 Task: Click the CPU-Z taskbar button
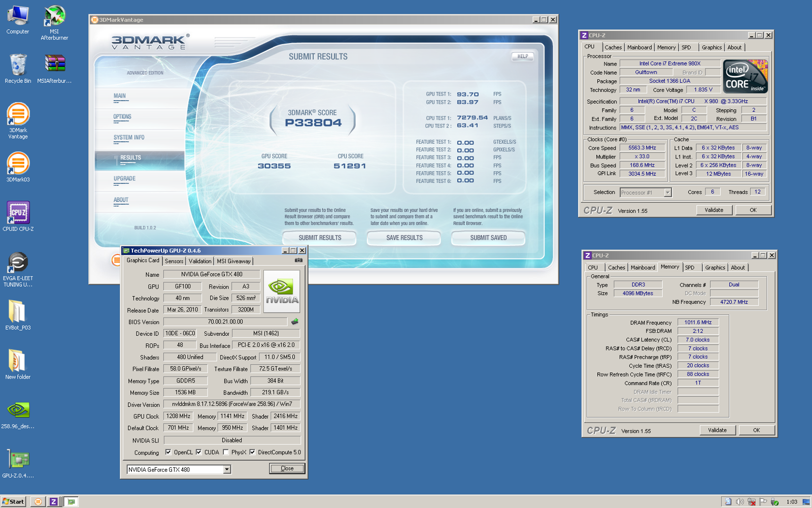[x=53, y=501]
